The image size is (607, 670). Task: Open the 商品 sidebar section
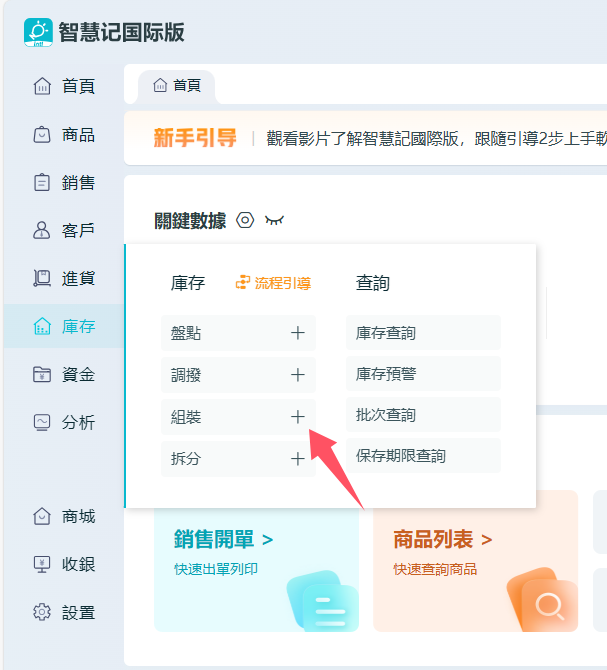(64, 134)
